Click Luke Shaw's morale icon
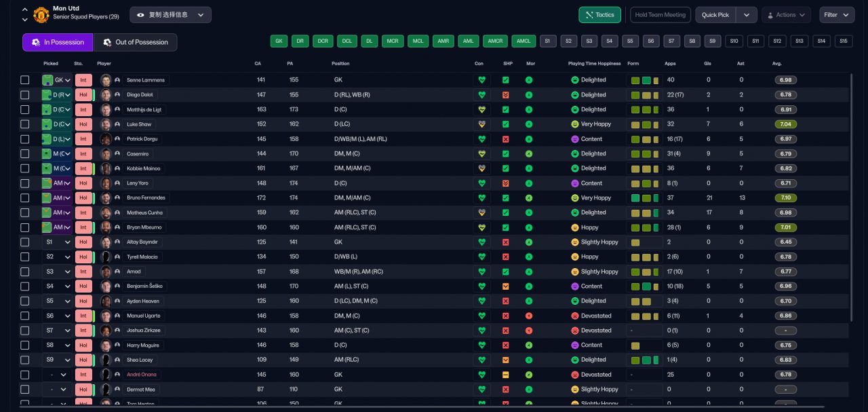The height and width of the screenshot is (412, 868). (x=529, y=124)
